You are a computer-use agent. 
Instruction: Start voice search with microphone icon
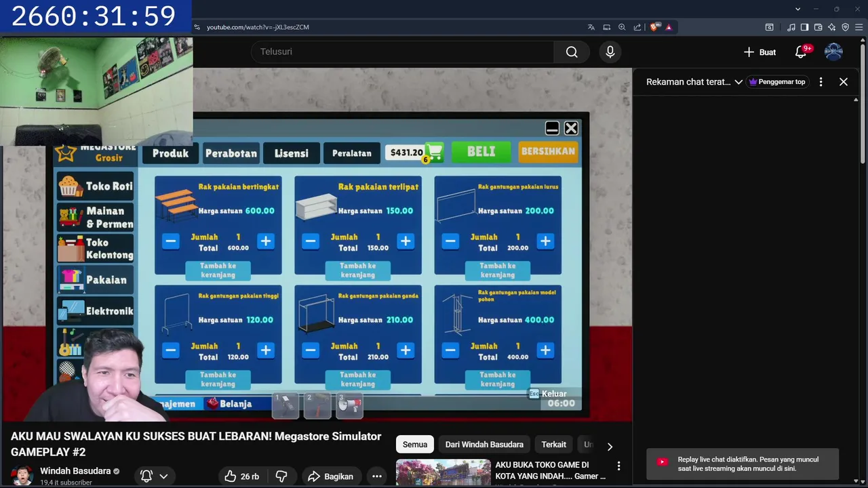pos(610,52)
